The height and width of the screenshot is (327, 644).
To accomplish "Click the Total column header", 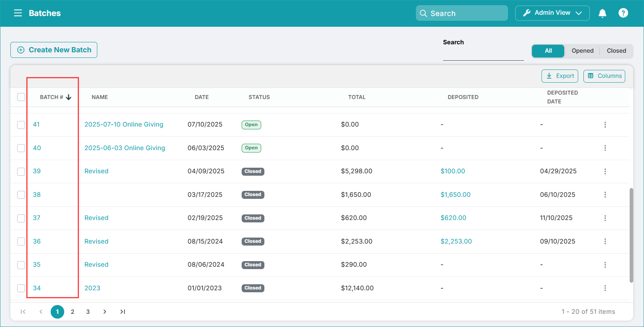I will (357, 97).
